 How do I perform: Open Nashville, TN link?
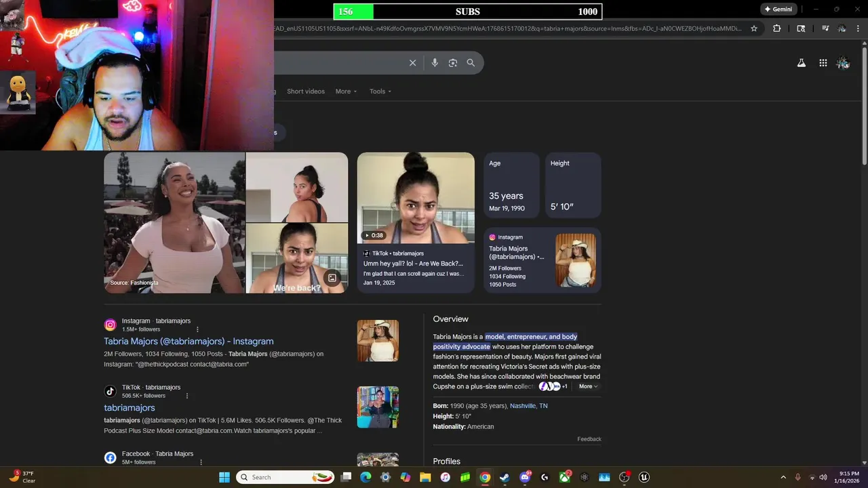pos(529,406)
